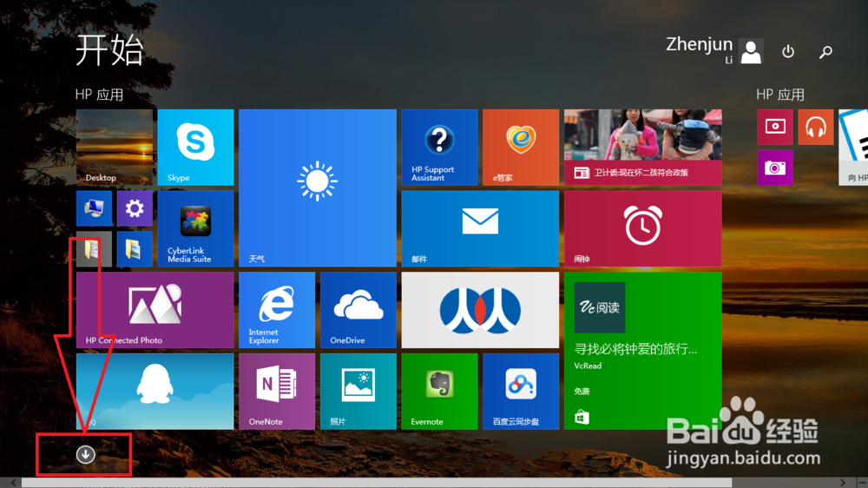Screen dimensions: 868x488
Task: Open the VcRead store tile
Action: (642, 351)
